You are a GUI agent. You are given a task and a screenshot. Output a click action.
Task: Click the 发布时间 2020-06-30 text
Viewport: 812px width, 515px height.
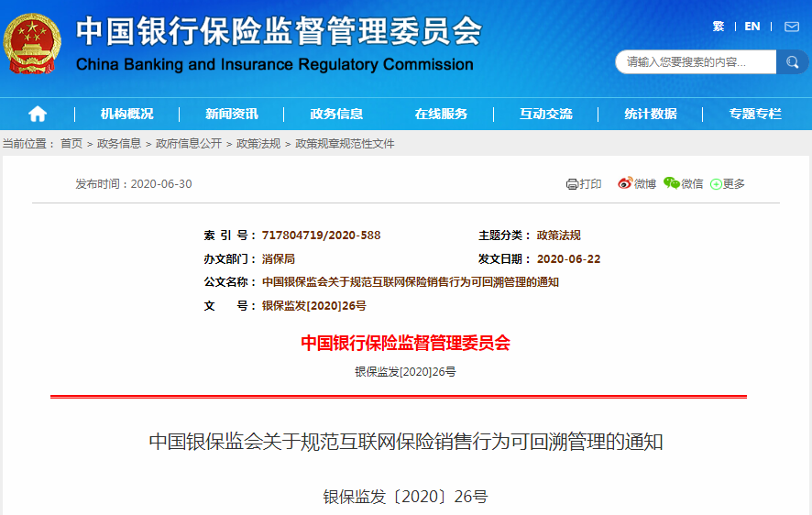coord(134,184)
